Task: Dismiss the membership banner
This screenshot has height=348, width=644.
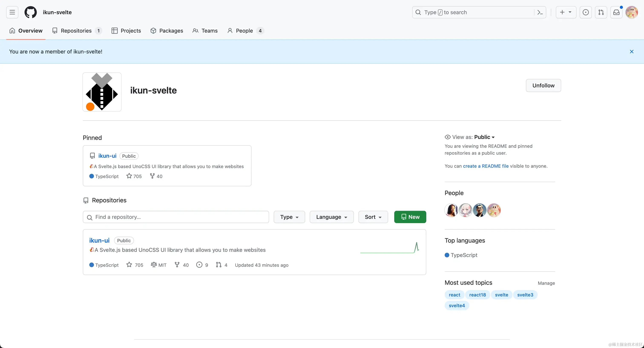Action: [x=631, y=52]
